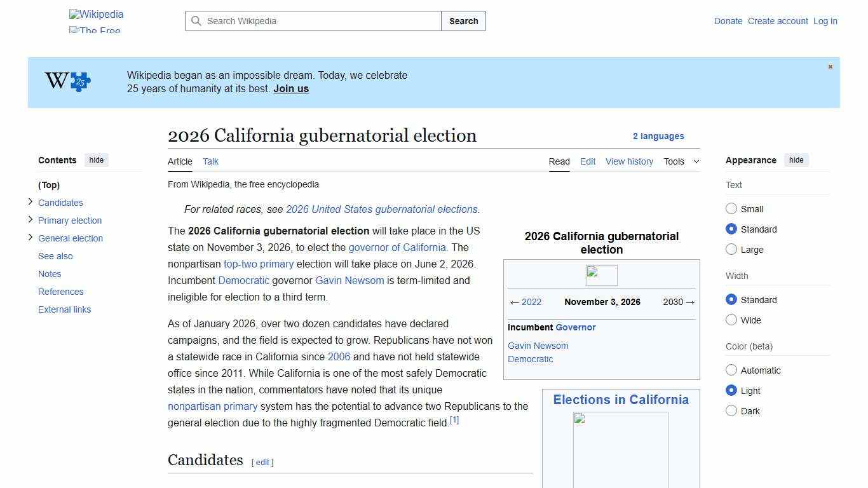Open the Donate link
Screen dimensions: 868x488
[x=728, y=21]
